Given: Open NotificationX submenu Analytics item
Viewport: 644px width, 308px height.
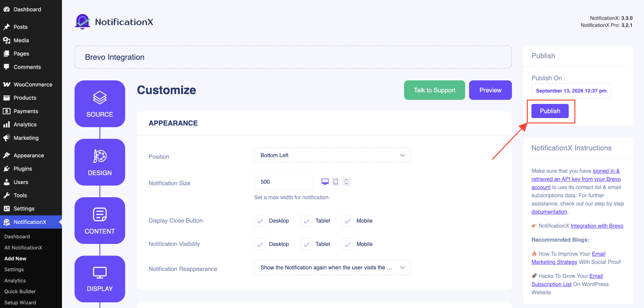Looking at the screenshot, I should point(15,281).
